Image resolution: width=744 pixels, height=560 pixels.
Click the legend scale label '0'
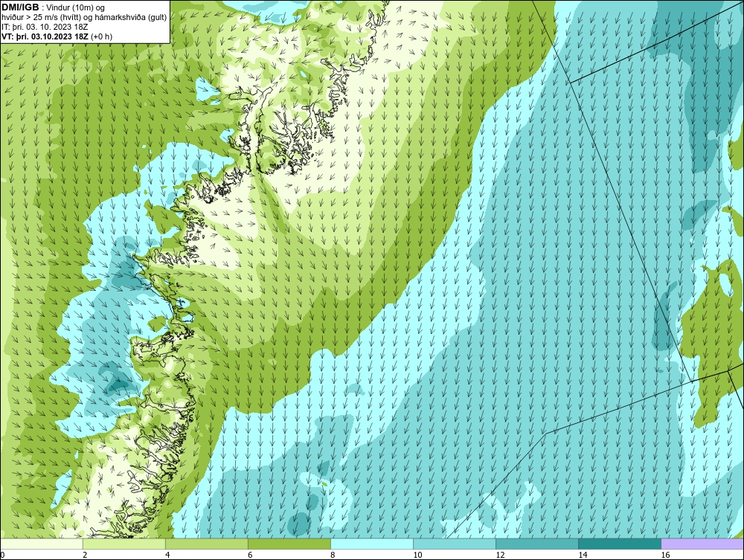point(2,555)
